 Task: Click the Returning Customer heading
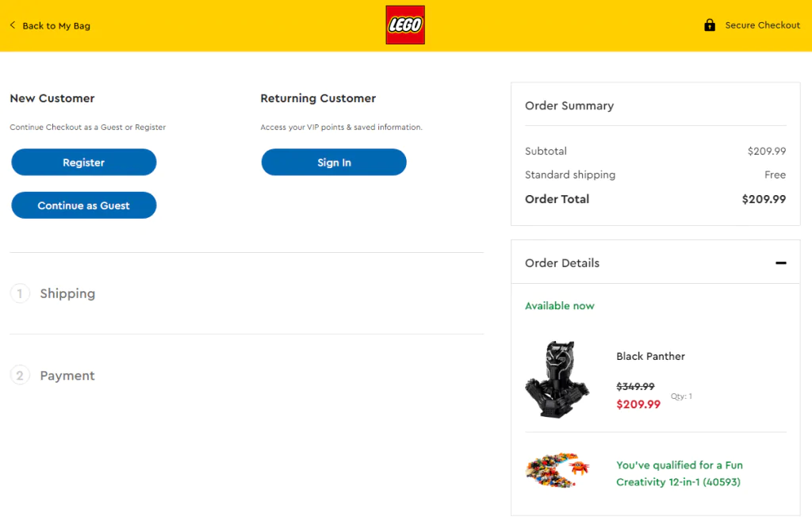(x=317, y=98)
